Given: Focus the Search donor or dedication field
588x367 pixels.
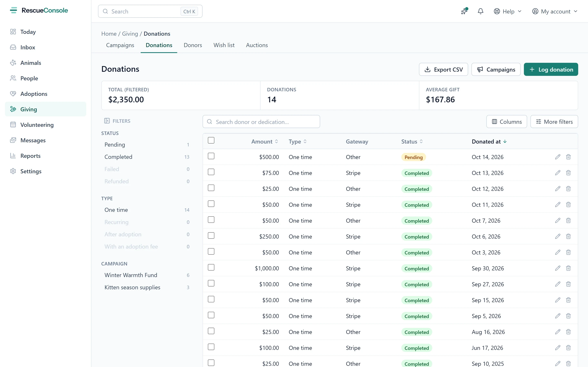Looking at the screenshot, I should point(261,122).
